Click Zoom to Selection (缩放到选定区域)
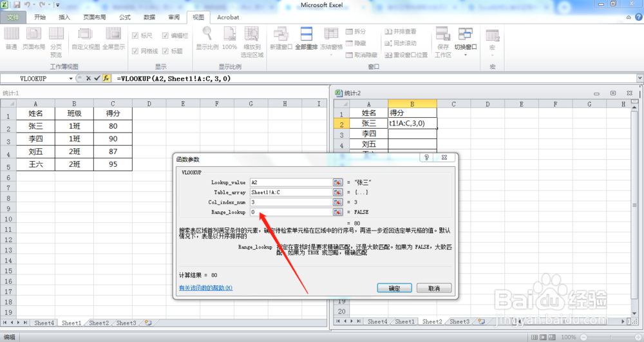The width and height of the screenshot is (644, 342). 252,42
